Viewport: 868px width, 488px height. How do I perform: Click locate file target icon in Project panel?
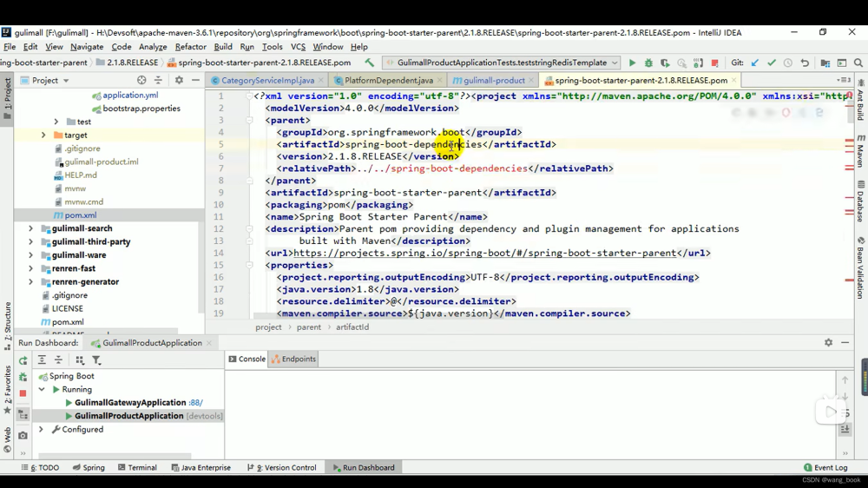tap(141, 80)
